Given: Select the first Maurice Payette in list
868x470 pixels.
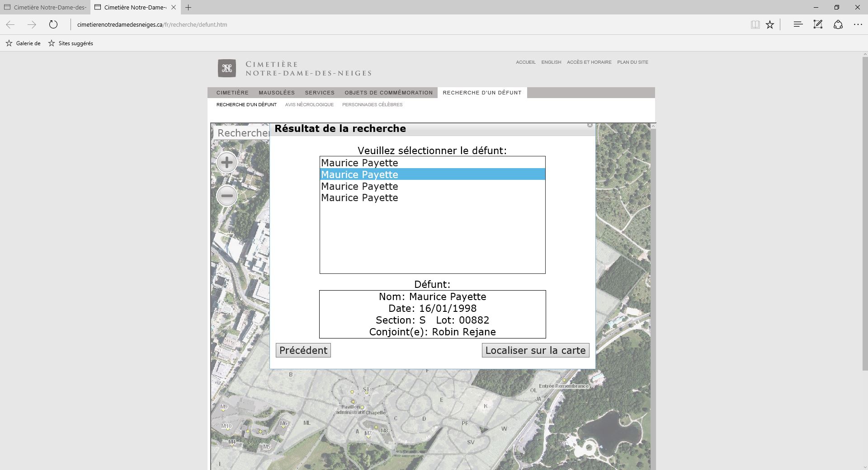Looking at the screenshot, I should point(432,163).
